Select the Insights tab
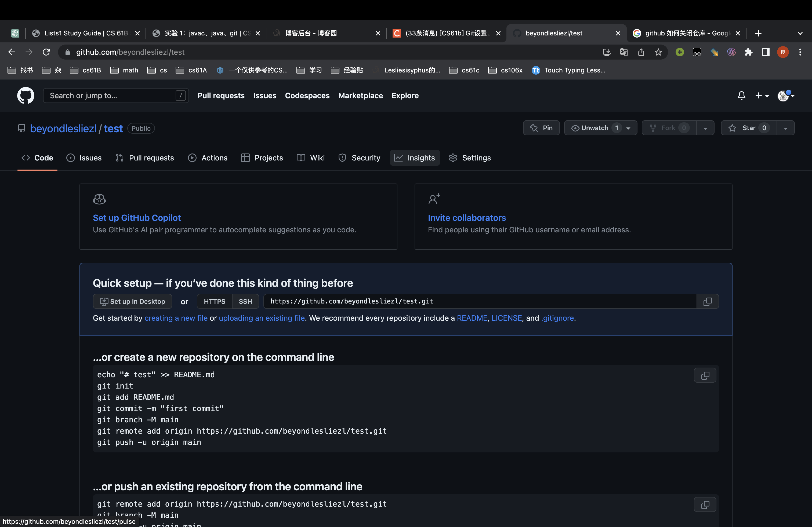The width and height of the screenshot is (812, 527). click(x=421, y=157)
